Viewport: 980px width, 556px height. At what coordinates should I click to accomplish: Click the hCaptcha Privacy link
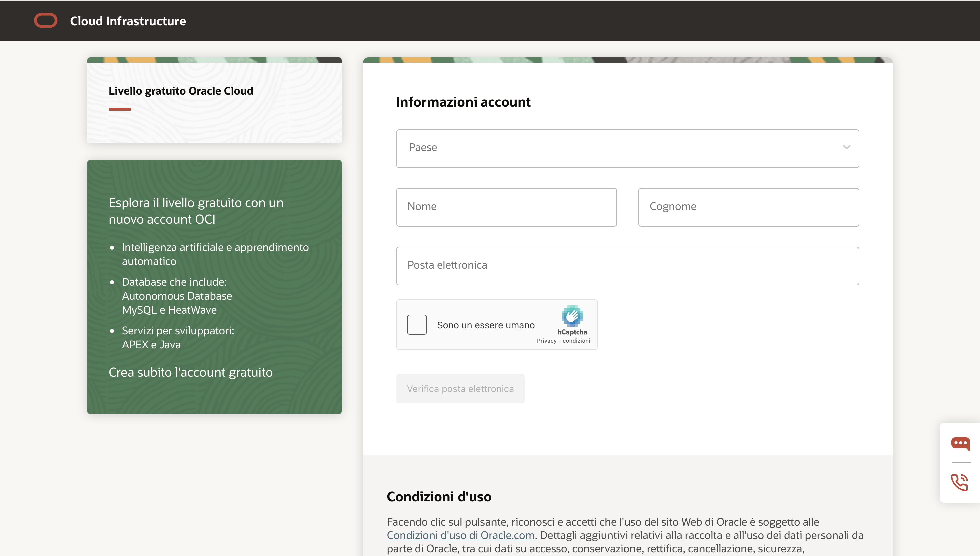546,341
